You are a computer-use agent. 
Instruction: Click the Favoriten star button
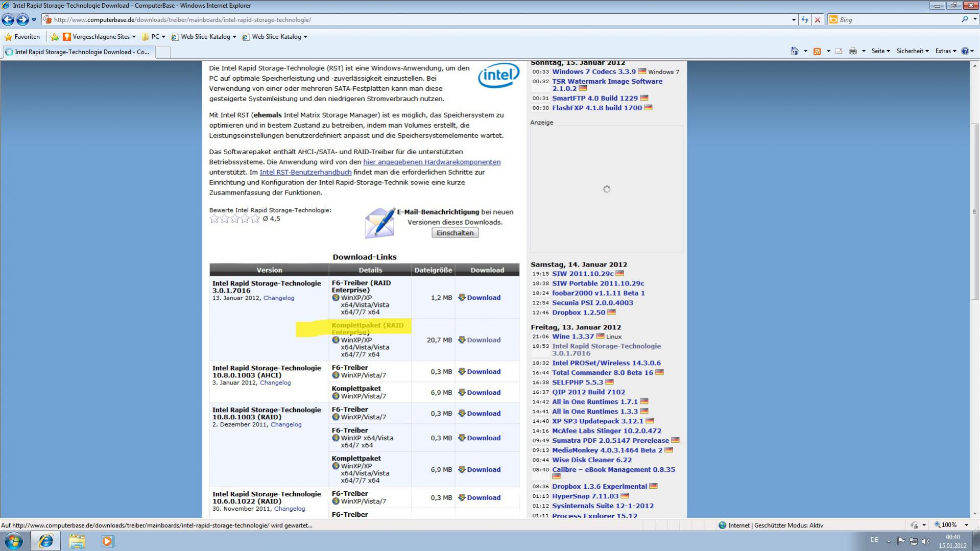[22, 37]
